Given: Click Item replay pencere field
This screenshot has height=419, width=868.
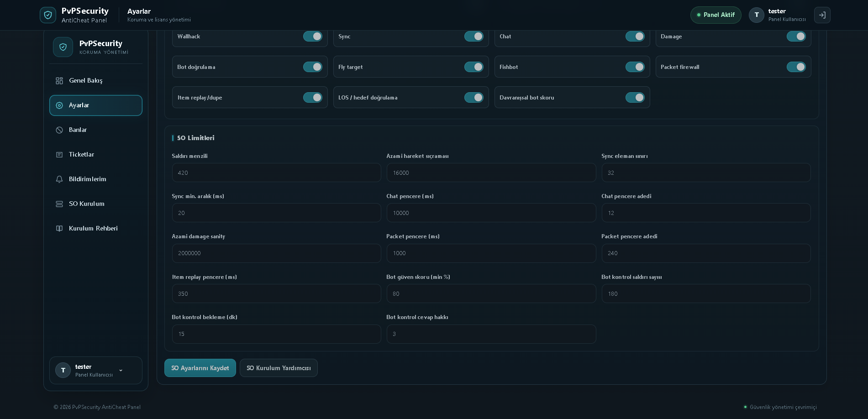Looking at the screenshot, I should [x=276, y=294].
